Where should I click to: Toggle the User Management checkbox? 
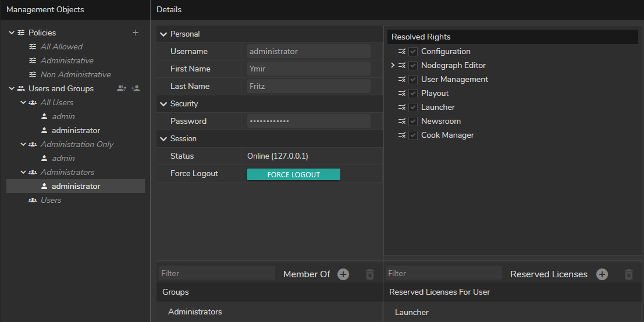pyautogui.click(x=413, y=80)
